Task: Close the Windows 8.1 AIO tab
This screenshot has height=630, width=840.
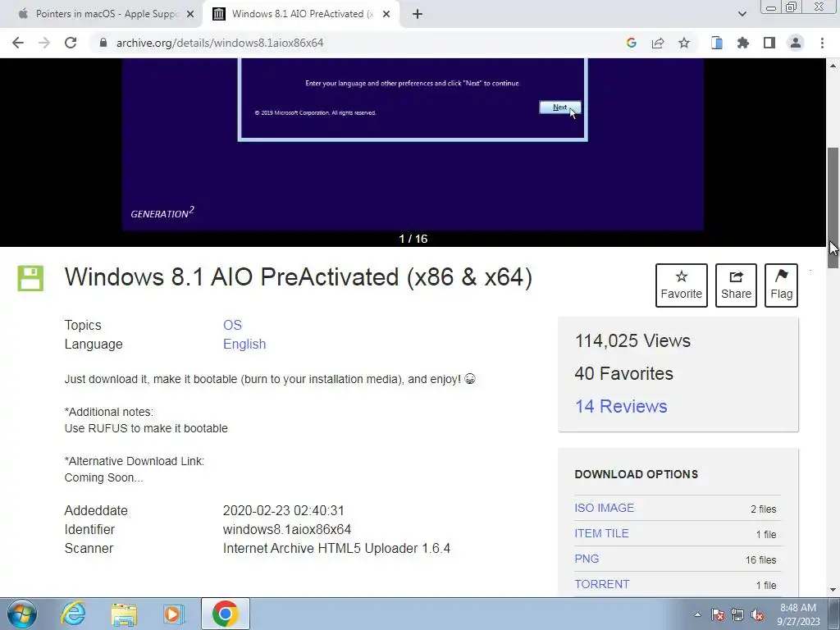Action: pyautogui.click(x=386, y=14)
